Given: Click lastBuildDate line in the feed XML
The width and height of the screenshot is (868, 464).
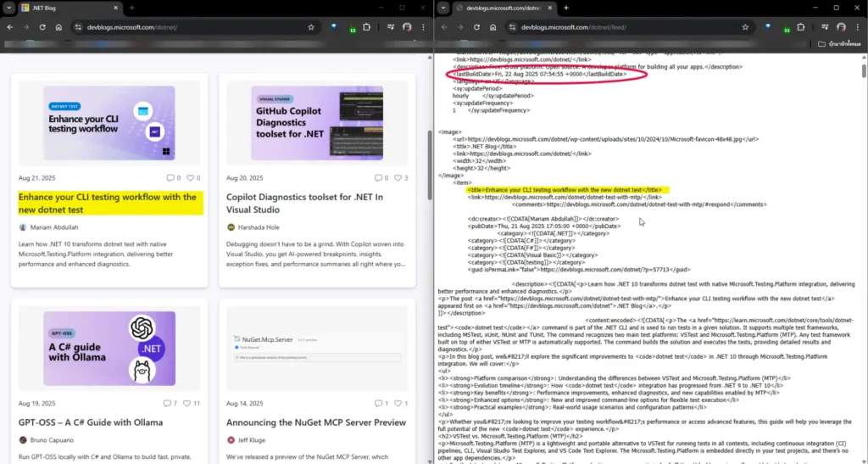Looking at the screenshot, I should (540, 74).
